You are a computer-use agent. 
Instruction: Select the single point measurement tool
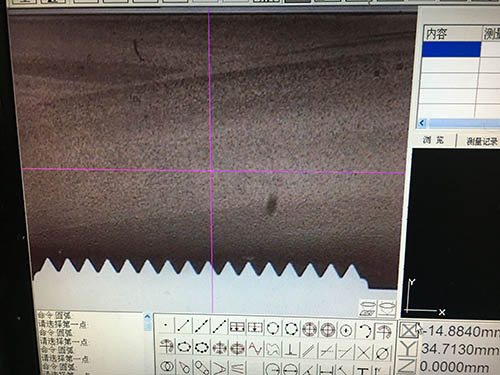click(x=166, y=325)
